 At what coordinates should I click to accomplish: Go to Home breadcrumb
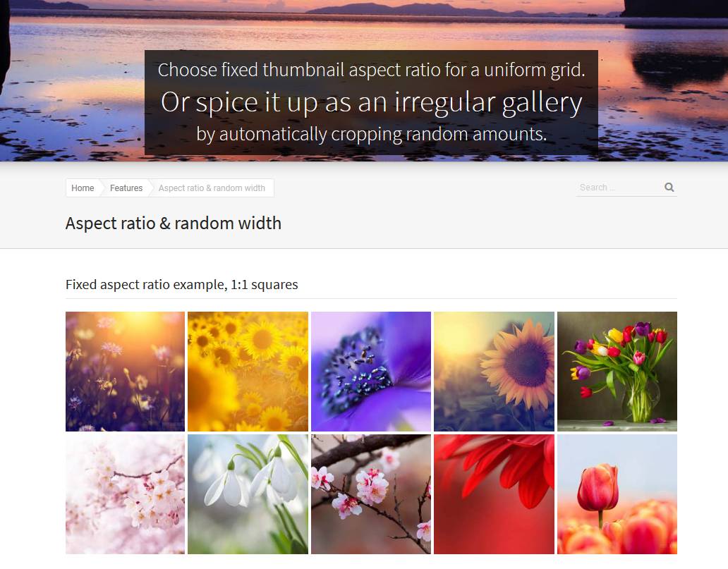(83, 188)
